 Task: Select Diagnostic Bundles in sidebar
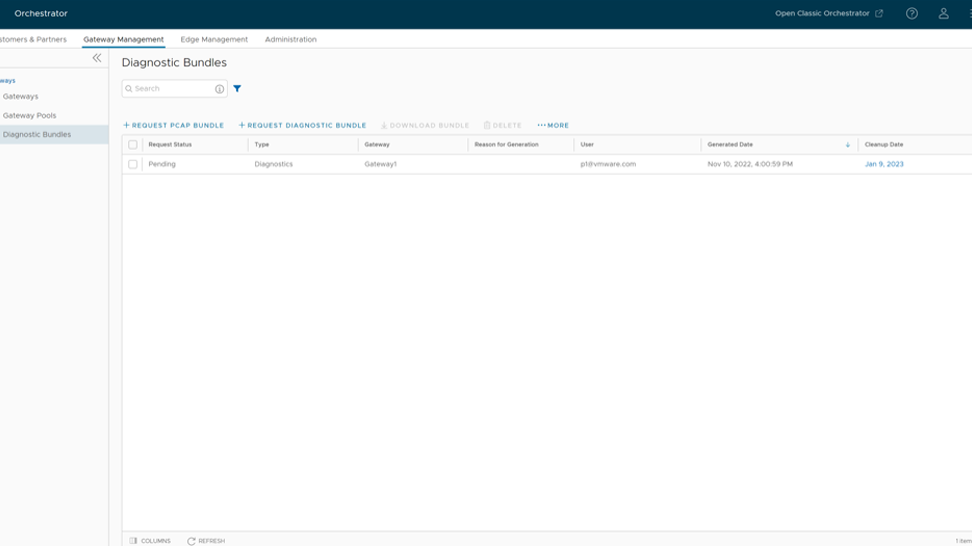pos(37,134)
